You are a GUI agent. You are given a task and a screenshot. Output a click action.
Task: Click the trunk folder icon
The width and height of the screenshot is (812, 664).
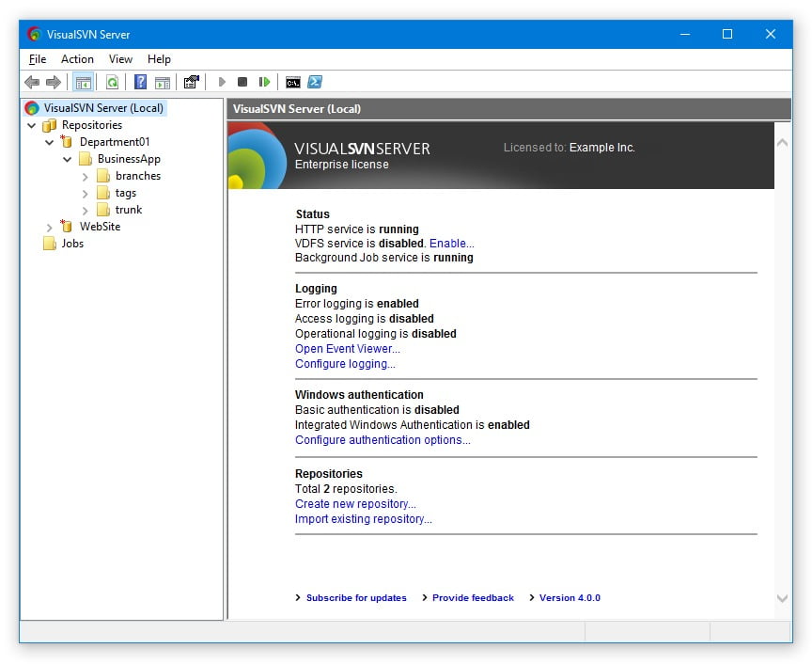103,210
